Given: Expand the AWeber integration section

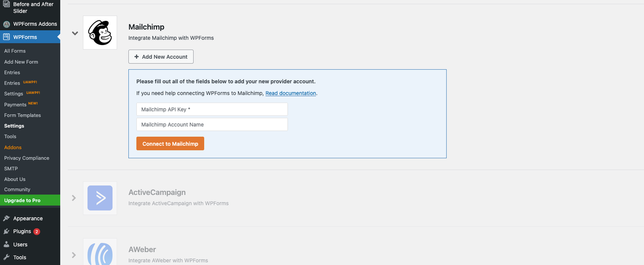Looking at the screenshot, I should (74, 255).
